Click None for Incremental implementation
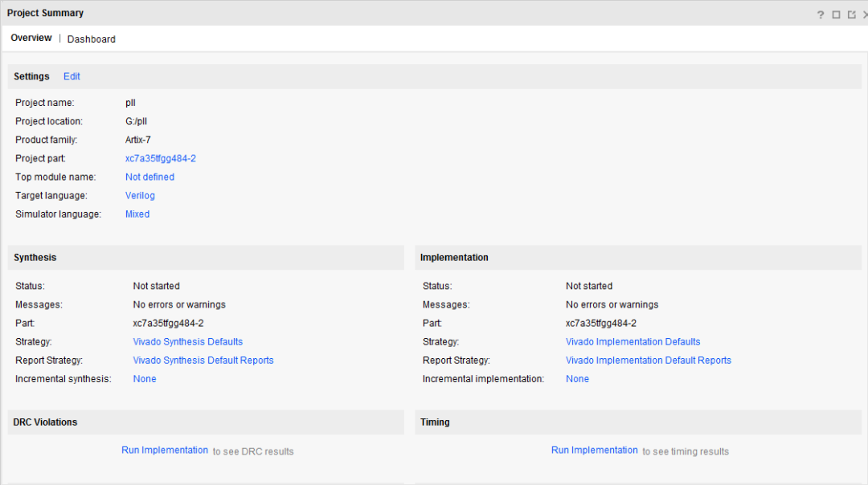The width and height of the screenshot is (868, 485). [x=577, y=379]
